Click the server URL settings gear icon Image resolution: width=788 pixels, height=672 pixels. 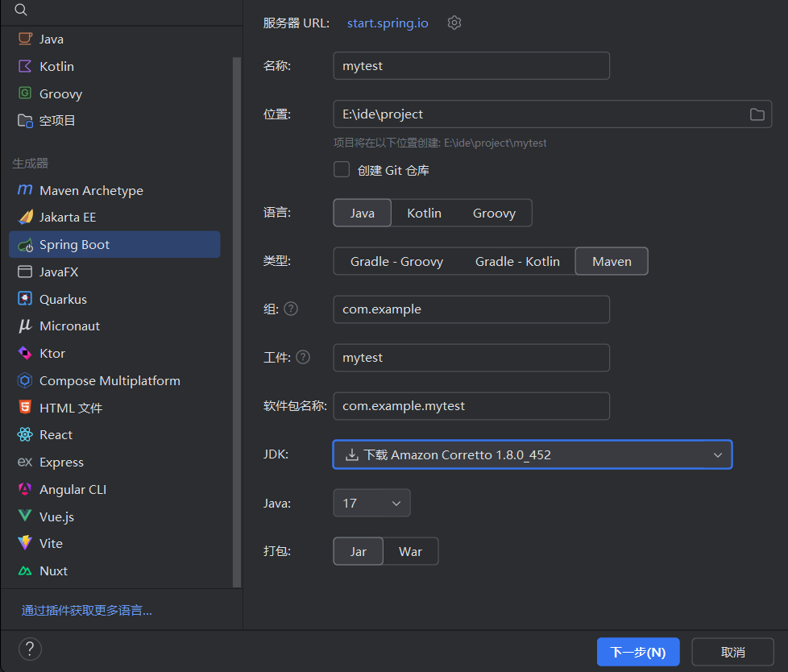point(454,23)
